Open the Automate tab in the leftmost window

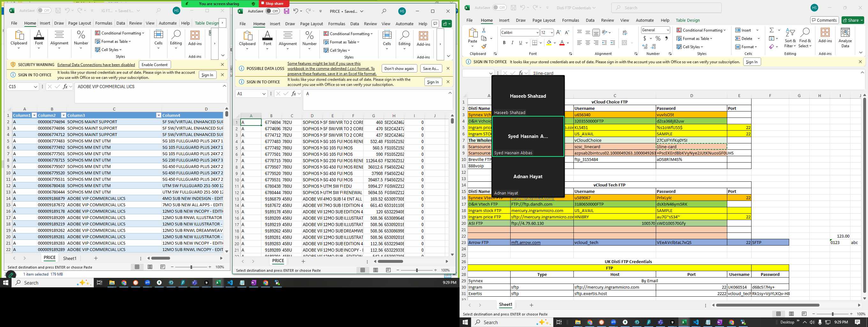168,23
